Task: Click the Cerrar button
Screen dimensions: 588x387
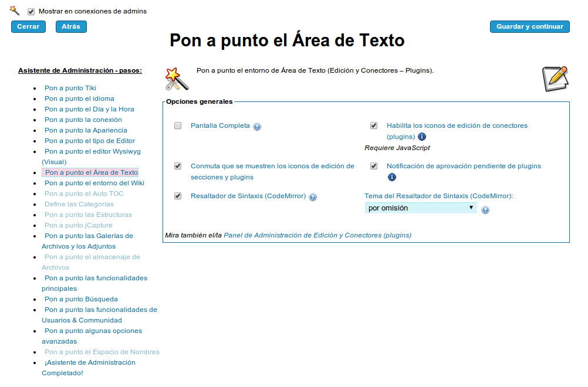Action: click(28, 26)
